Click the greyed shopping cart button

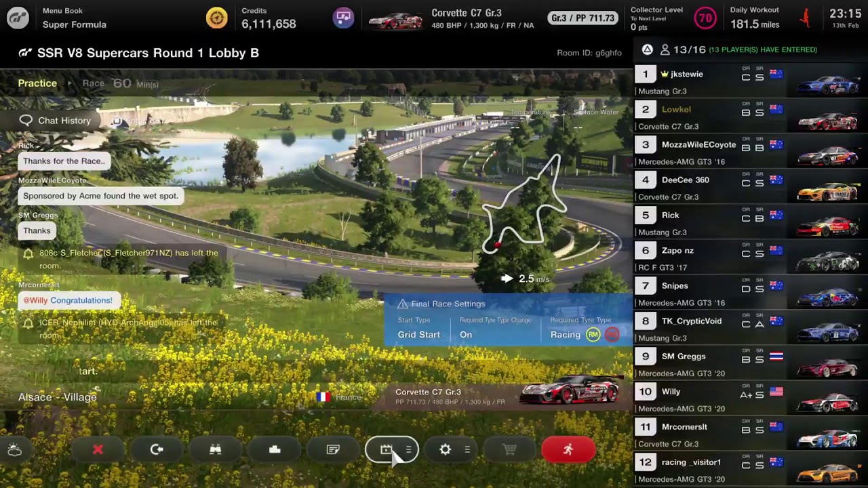coord(510,449)
